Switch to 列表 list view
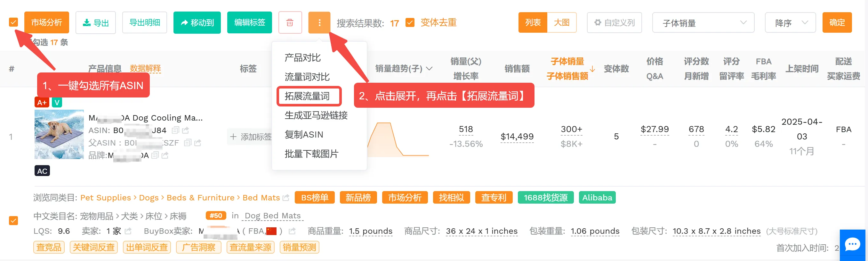Viewport: 868px width, 261px height. tap(533, 23)
